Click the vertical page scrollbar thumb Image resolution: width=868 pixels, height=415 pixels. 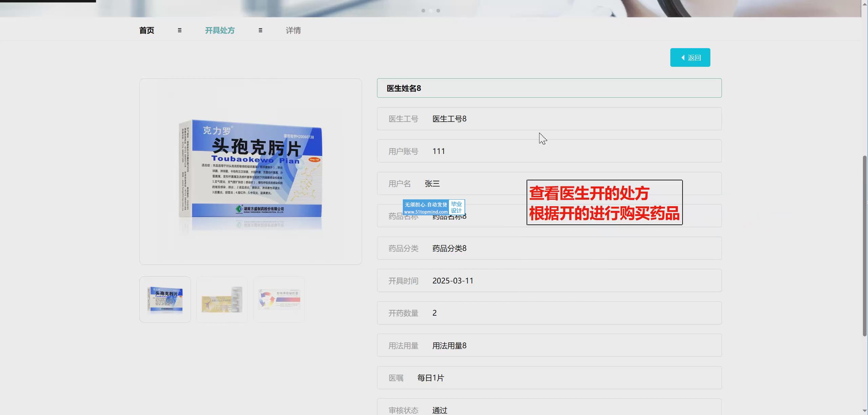pyautogui.click(x=865, y=246)
